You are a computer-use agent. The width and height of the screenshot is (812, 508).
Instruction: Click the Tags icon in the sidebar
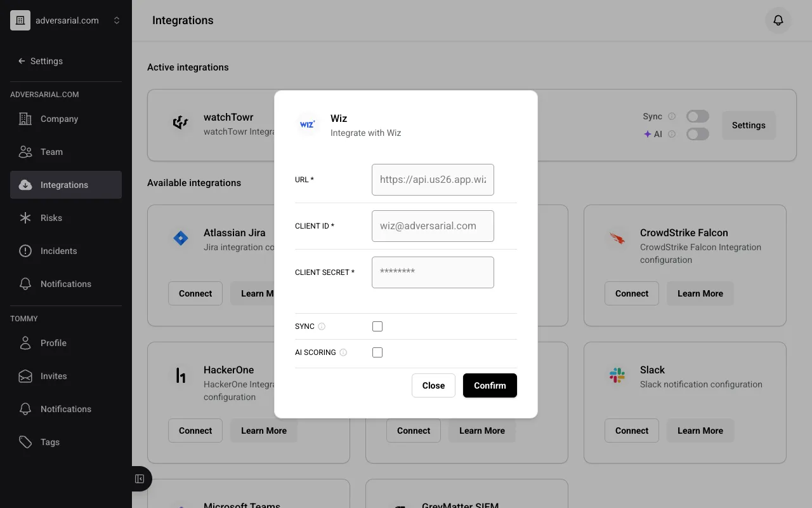(x=25, y=442)
